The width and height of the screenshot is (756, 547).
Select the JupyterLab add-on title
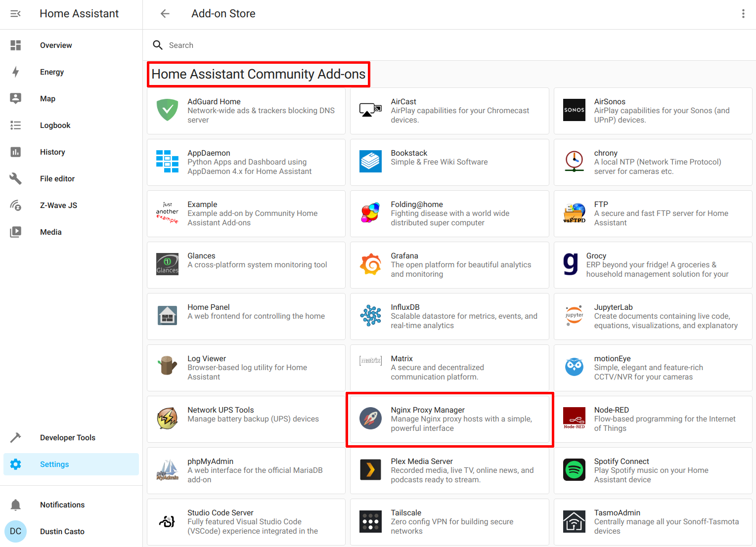coord(614,307)
